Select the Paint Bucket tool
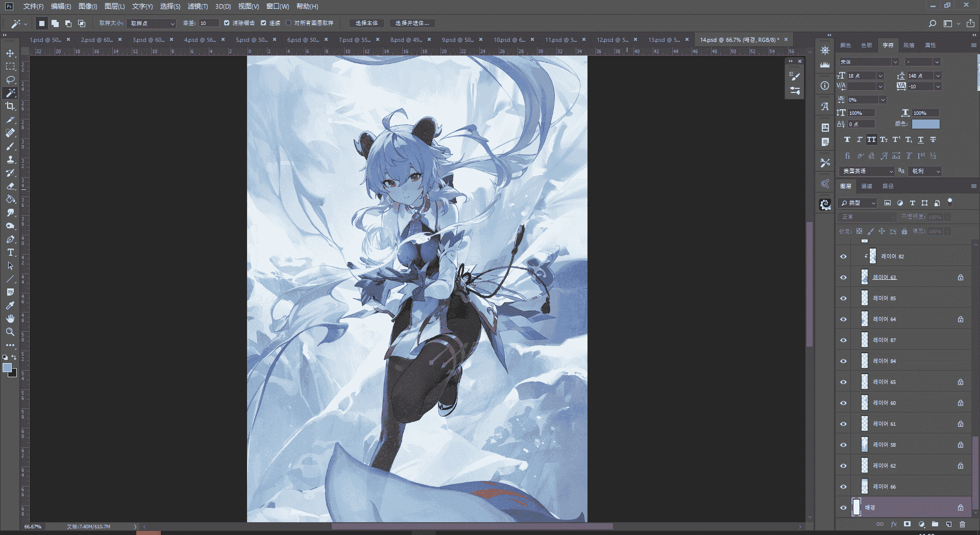980x535 pixels. click(x=10, y=199)
